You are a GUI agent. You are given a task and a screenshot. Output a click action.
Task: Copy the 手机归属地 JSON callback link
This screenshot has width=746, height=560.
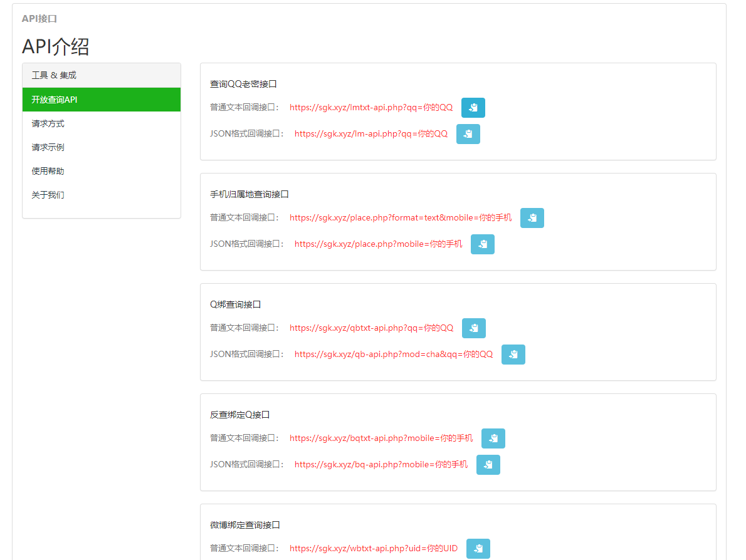pyautogui.click(x=482, y=244)
